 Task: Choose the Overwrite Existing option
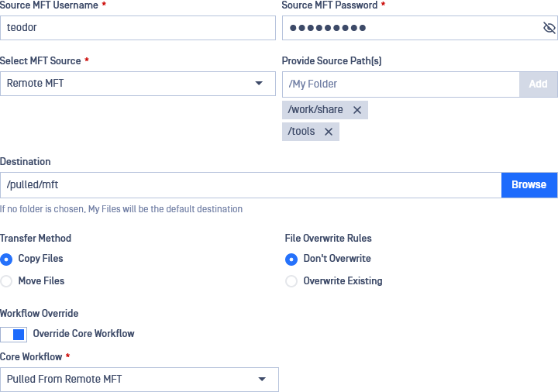click(x=291, y=281)
